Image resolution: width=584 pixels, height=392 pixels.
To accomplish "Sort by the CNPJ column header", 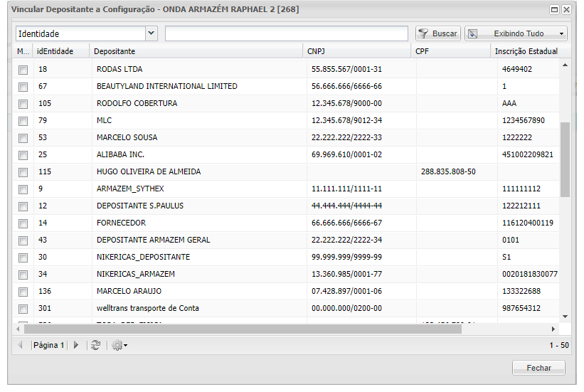I will pos(357,51).
